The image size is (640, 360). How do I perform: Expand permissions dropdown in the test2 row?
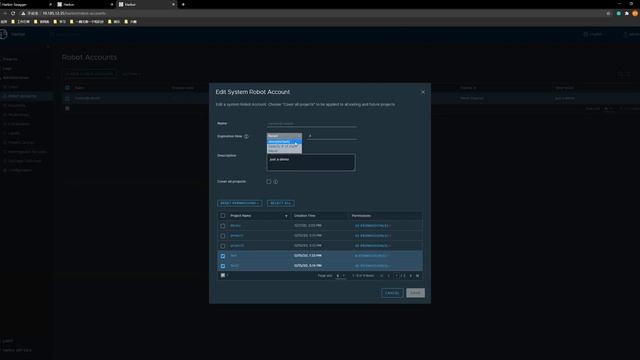372,266
